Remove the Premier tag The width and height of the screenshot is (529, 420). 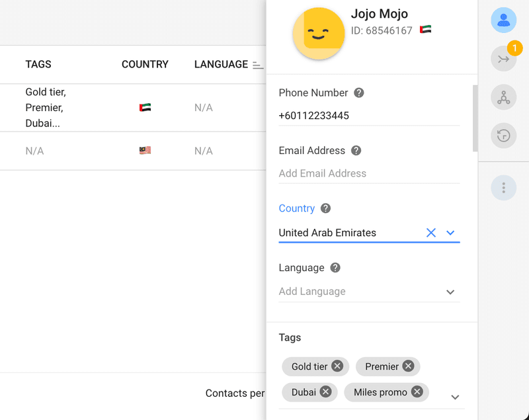click(x=408, y=366)
